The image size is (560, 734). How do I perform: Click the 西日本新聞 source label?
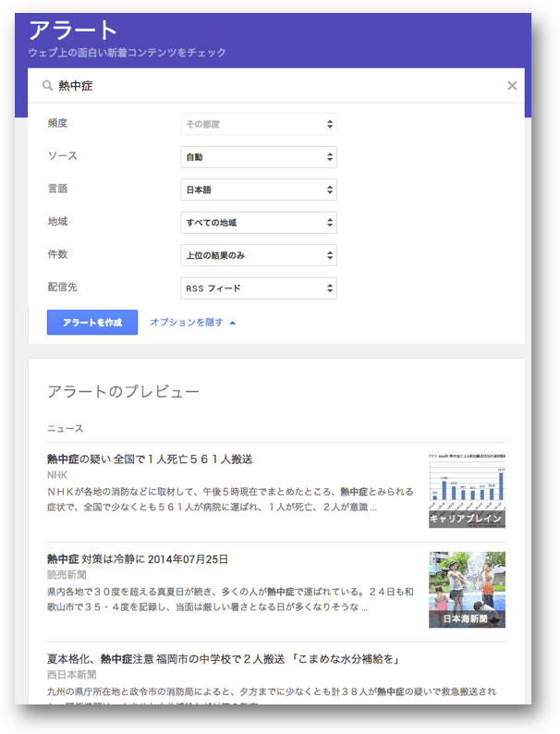(x=71, y=675)
